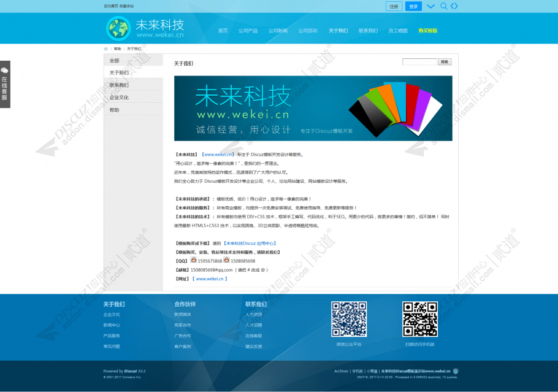The width and height of the screenshot is (558, 392).
Task: Expand the chevron dropdown beside 登录
Action: 430,6
